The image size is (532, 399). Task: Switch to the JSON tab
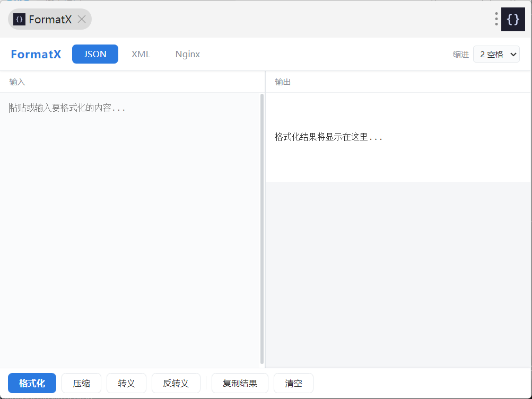[95, 54]
